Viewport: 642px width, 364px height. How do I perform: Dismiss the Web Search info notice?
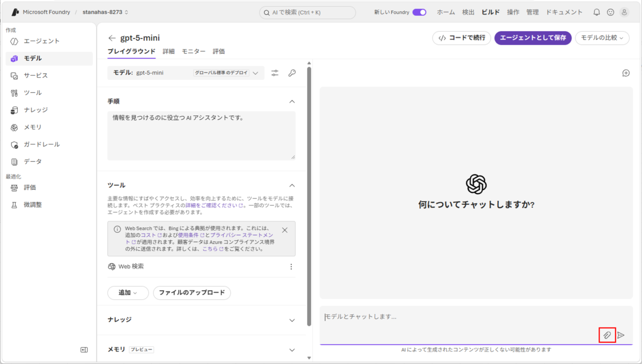[284, 230]
